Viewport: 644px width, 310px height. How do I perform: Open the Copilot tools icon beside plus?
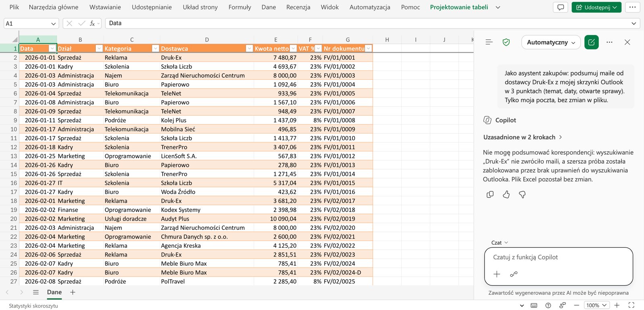[x=514, y=274]
